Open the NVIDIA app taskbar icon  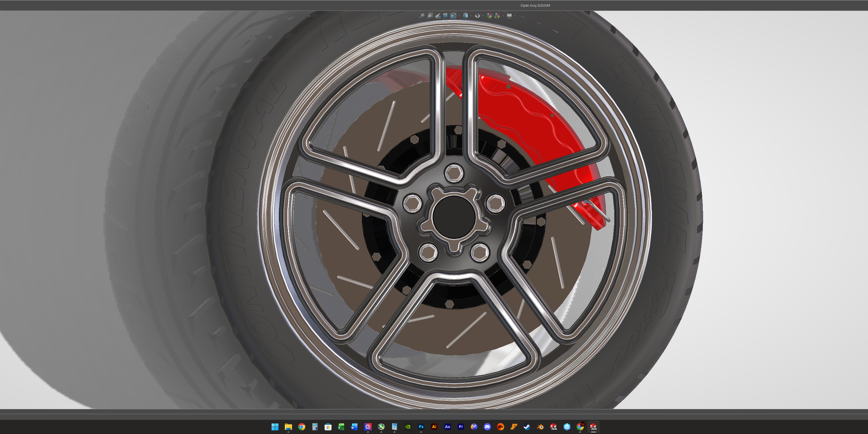coord(408,427)
